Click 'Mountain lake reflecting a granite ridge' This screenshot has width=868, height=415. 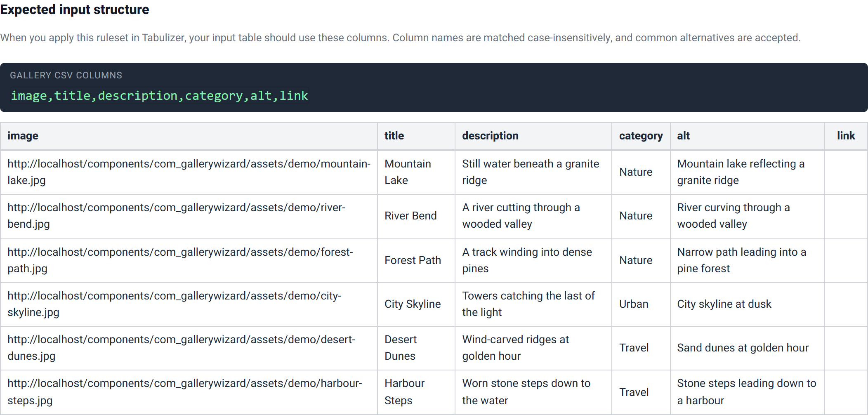point(741,172)
